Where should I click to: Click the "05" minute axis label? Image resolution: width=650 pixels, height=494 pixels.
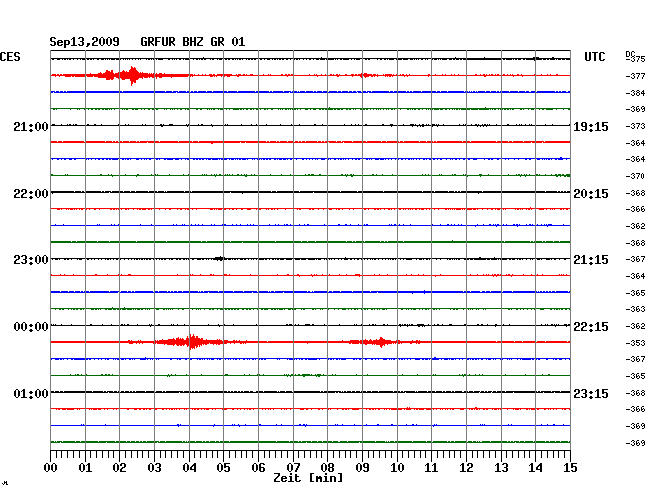[223, 468]
